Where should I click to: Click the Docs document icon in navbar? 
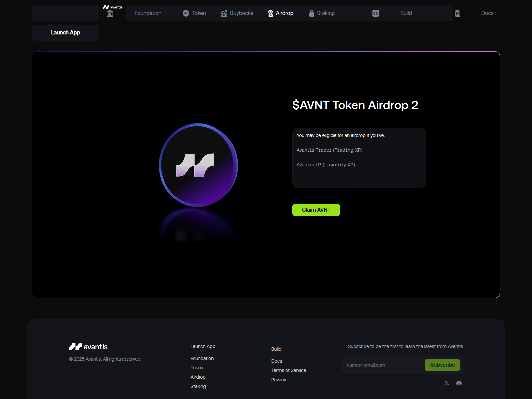[457, 13]
